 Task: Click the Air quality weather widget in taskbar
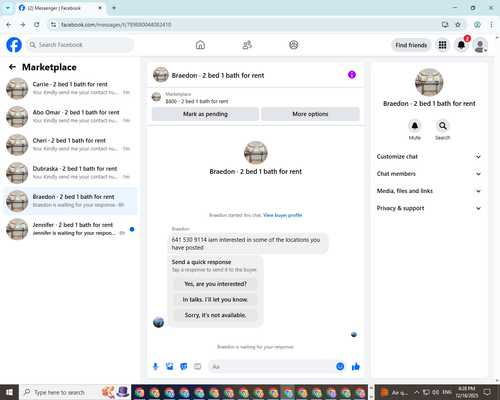(395, 392)
